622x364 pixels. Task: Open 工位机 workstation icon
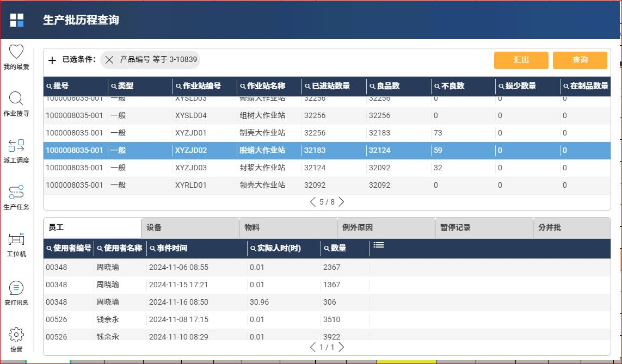click(16, 239)
